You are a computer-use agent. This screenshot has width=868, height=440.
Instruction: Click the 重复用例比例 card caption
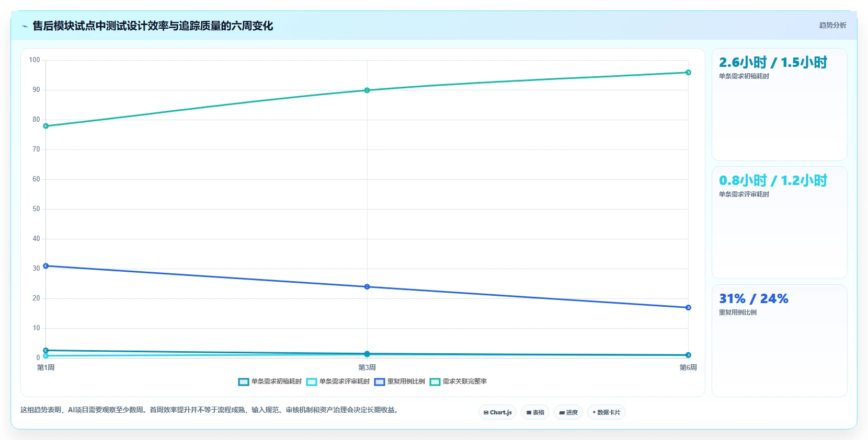tap(738, 312)
